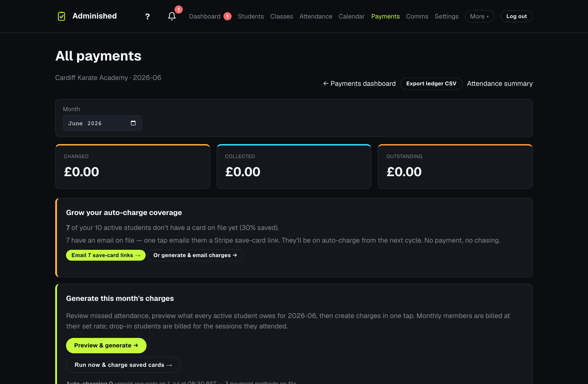Image resolution: width=588 pixels, height=384 pixels.
Task: Click the red badge beside Dashboard
Action: 227,16
